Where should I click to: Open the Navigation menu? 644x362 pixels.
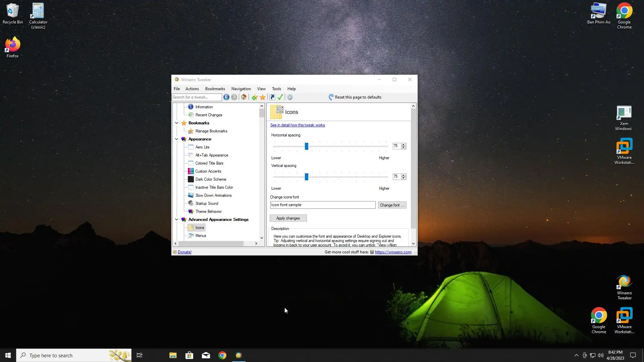241,89
